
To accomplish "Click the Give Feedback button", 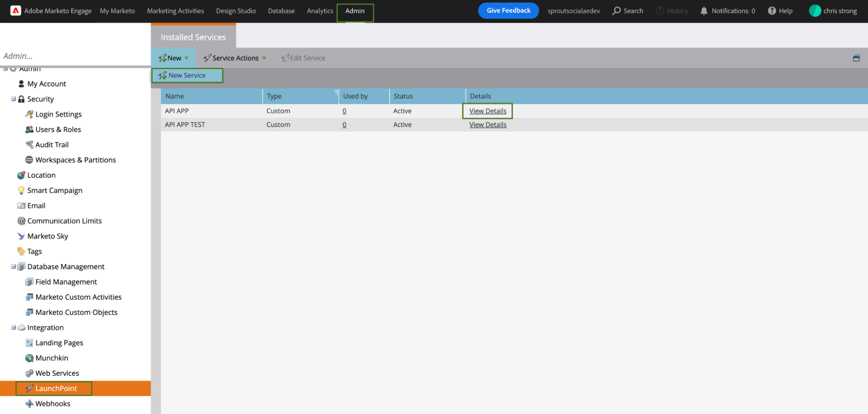I will 508,10.
